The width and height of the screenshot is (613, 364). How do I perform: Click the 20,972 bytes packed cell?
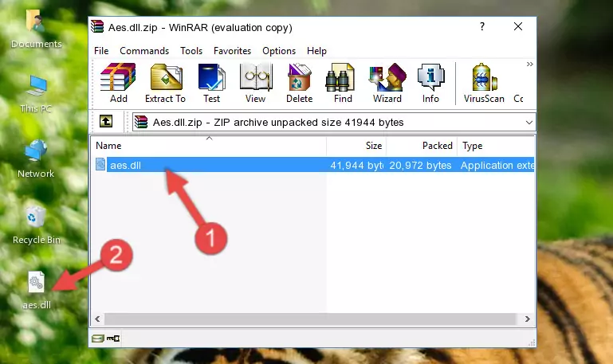pos(420,165)
